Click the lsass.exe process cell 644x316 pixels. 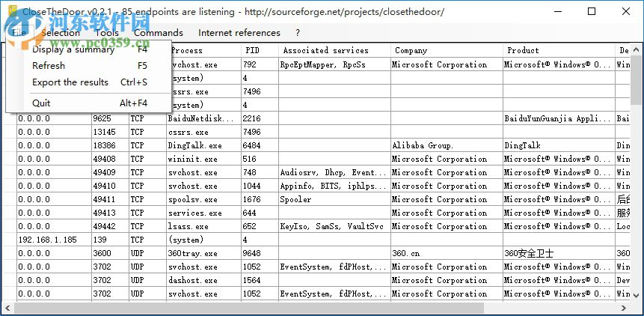pyautogui.click(x=204, y=226)
